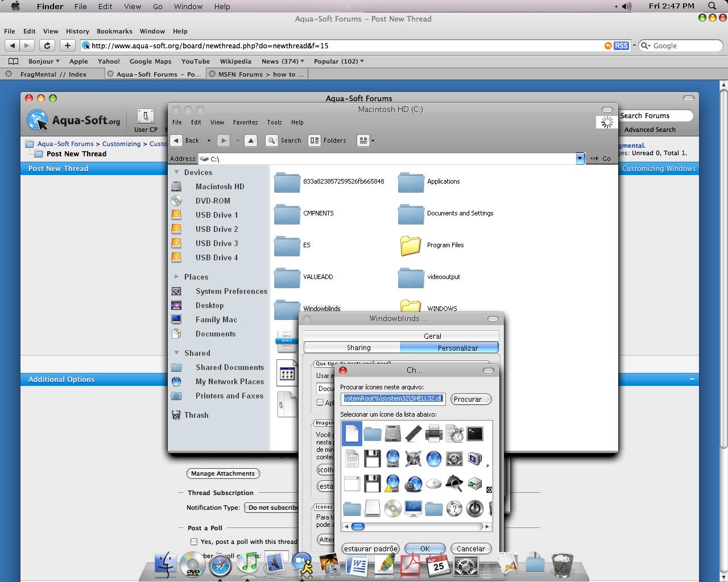Choose the printer icon in the icon list
728x582 pixels.
click(434, 434)
